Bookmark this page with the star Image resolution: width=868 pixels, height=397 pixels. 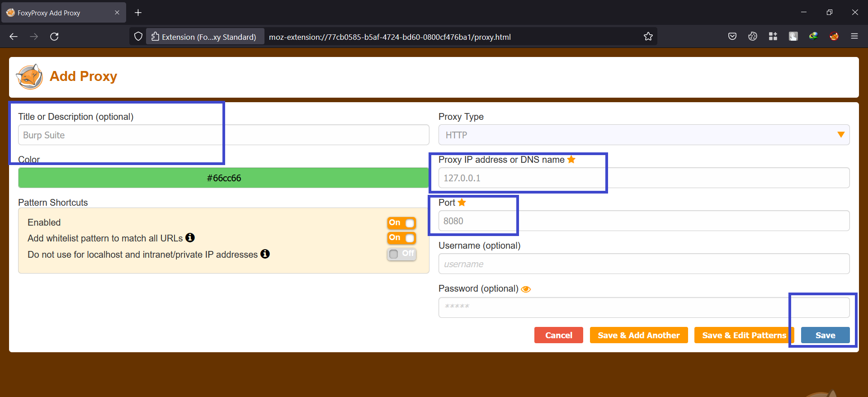[648, 37]
